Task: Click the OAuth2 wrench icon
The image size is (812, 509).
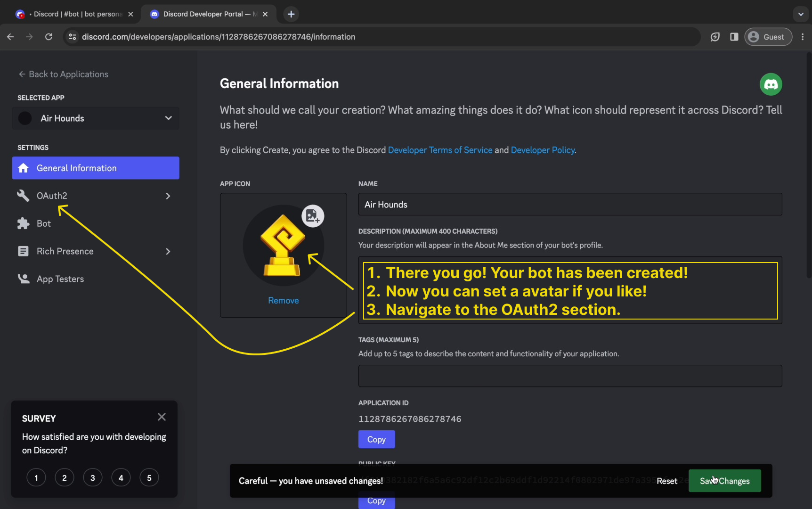Action: click(23, 196)
